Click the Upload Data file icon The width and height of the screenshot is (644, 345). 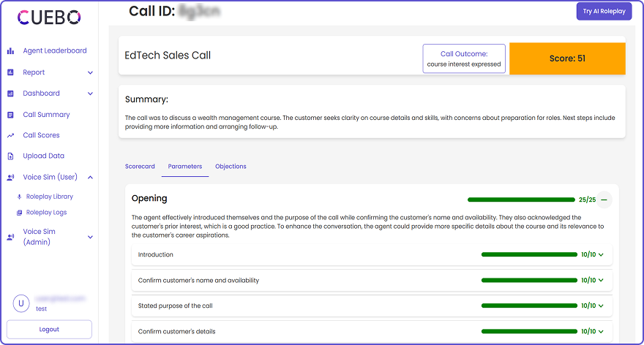click(11, 156)
